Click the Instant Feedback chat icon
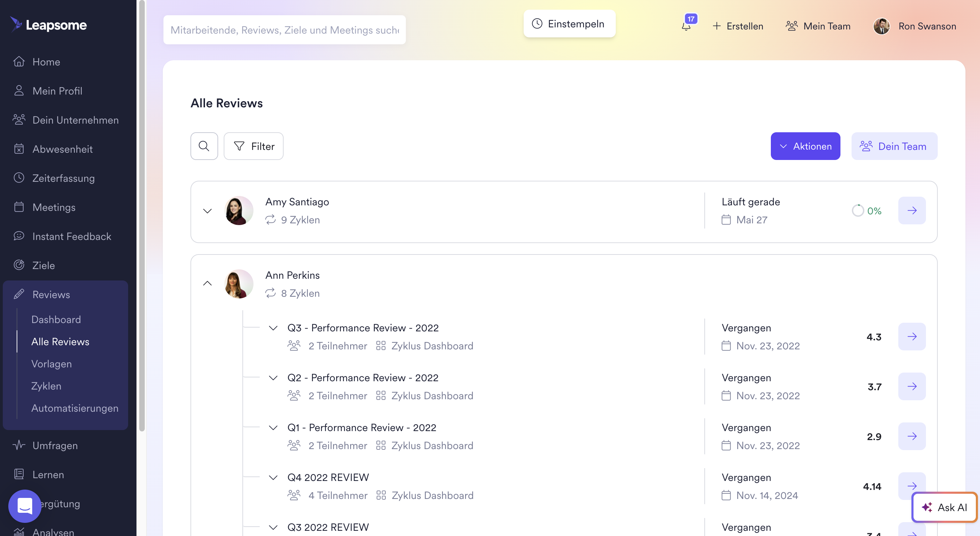 pyautogui.click(x=19, y=236)
